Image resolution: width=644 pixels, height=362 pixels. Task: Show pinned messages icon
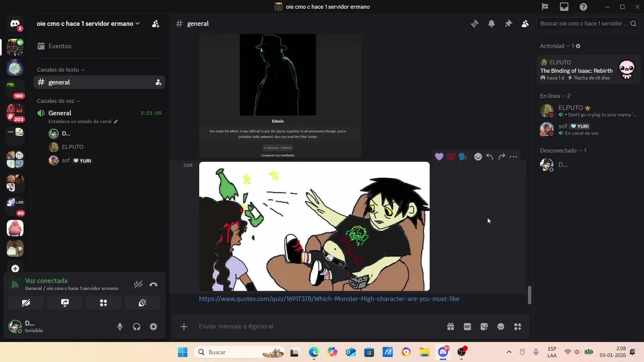(x=508, y=24)
